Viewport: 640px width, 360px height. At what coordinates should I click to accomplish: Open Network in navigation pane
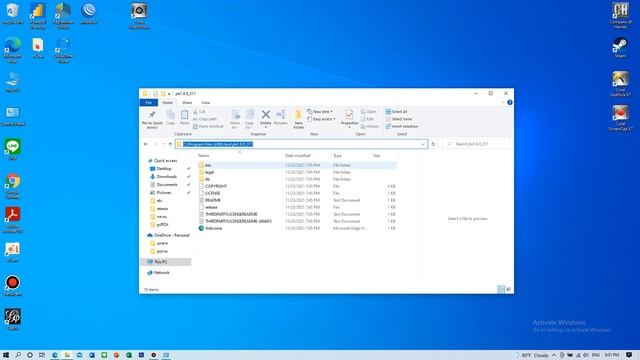click(x=162, y=273)
